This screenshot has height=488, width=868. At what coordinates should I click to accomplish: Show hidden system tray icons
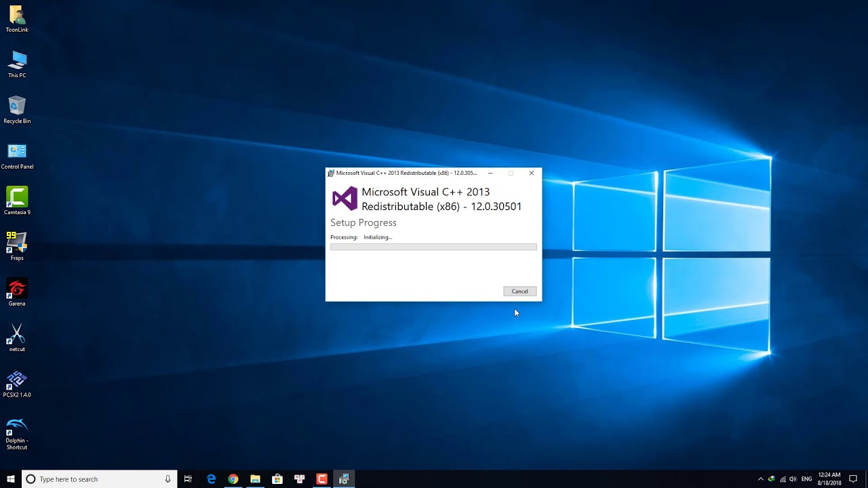coord(760,479)
